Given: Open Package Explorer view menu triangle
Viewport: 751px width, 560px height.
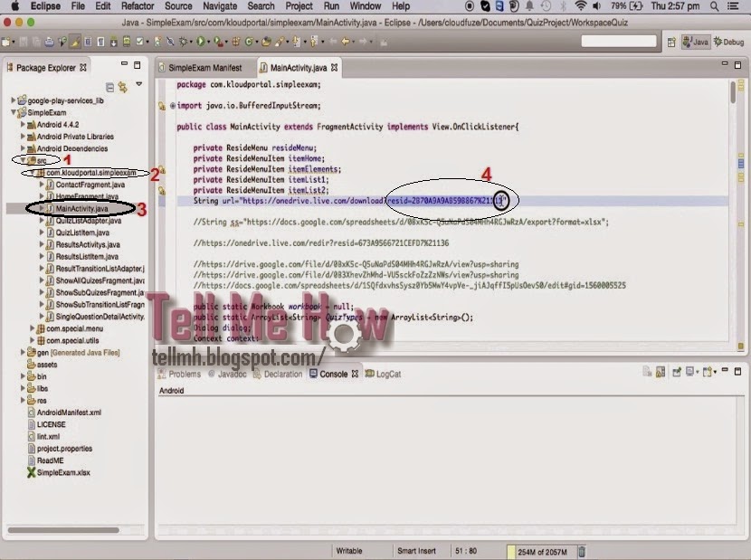Looking at the screenshot, I should click(x=139, y=84).
